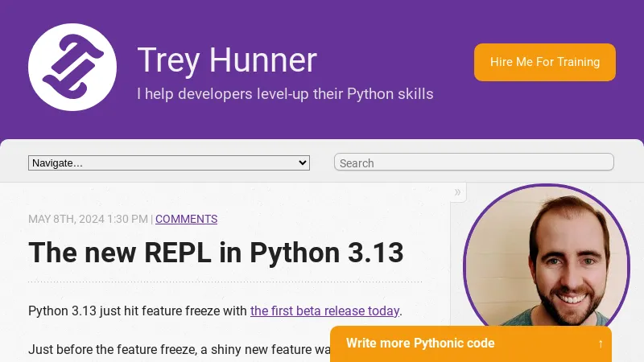Click into the Search field
644x362 pixels.
tap(473, 162)
